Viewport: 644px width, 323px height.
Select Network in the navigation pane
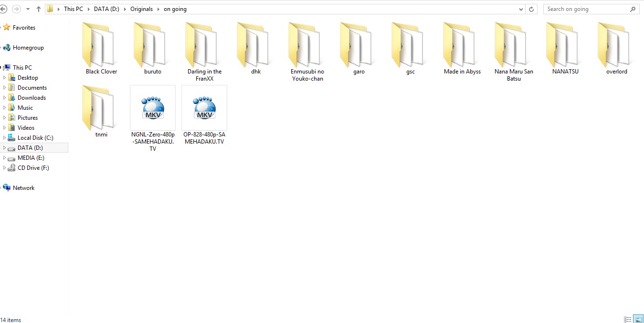[x=23, y=188]
